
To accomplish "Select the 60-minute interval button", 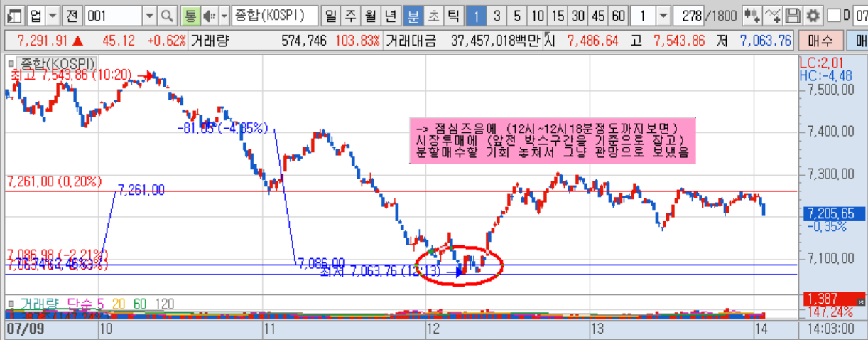I will (619, 16).
